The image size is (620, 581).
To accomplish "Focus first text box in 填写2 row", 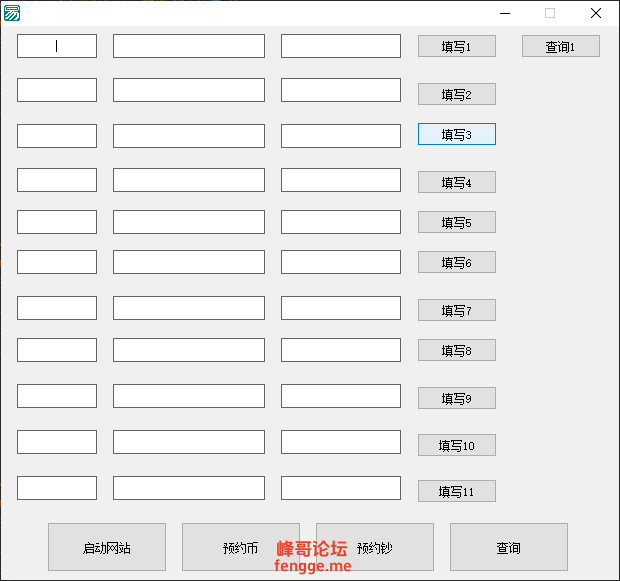I will coord(57,90).
